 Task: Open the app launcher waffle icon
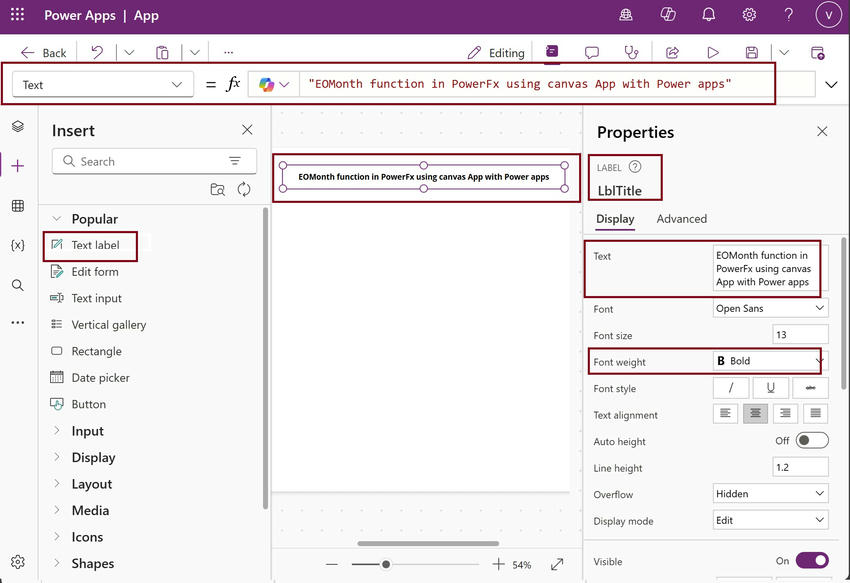(17, 15)
